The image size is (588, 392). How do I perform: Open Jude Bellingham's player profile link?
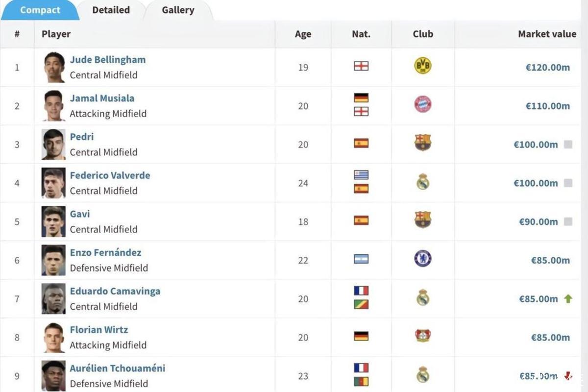tap(108, 60)
